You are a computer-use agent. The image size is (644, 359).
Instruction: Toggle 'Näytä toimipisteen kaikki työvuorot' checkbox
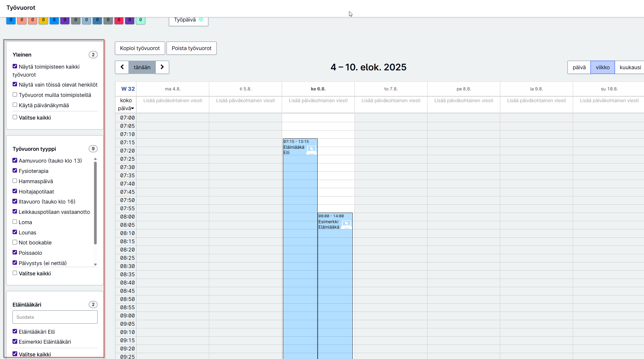(x=15, y=66)
